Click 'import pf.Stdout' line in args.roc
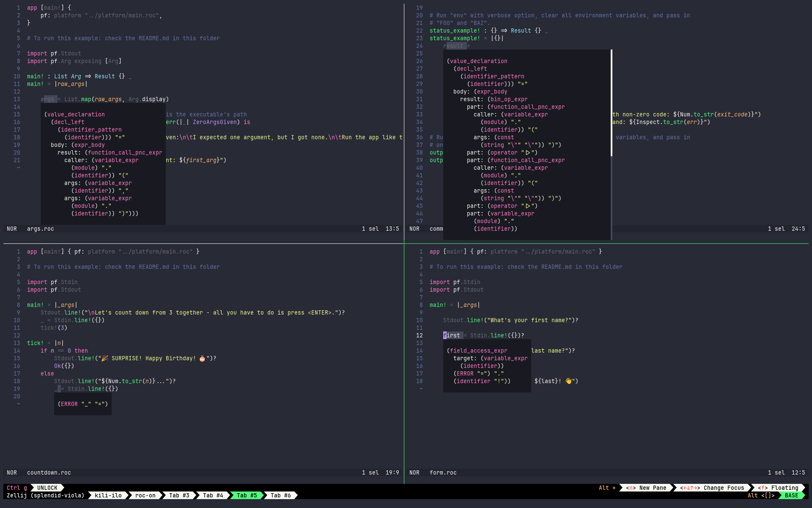 point(54,53)
